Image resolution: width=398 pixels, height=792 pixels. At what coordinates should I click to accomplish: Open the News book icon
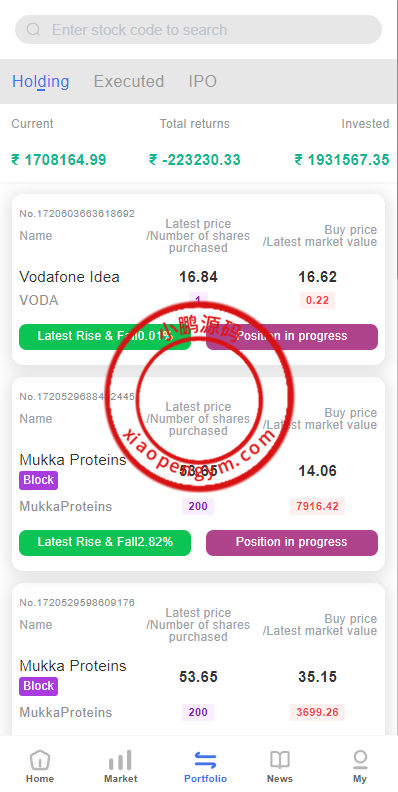pyautogui.click(x=280, y=760)
